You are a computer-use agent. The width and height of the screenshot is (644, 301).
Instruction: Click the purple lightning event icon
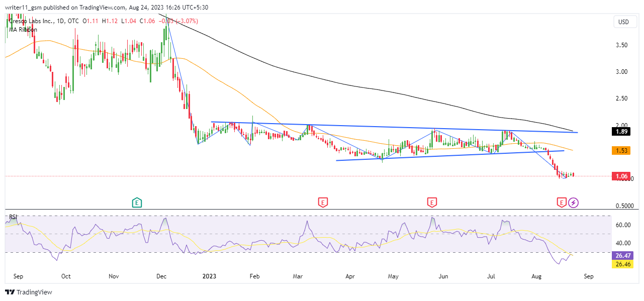coord(574,203)
